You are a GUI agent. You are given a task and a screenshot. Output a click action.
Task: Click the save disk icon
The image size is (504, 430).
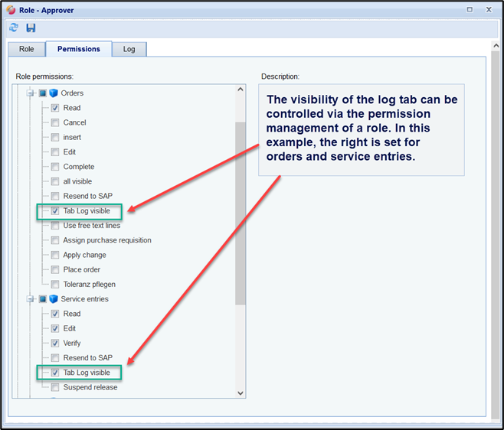[31, 28]
